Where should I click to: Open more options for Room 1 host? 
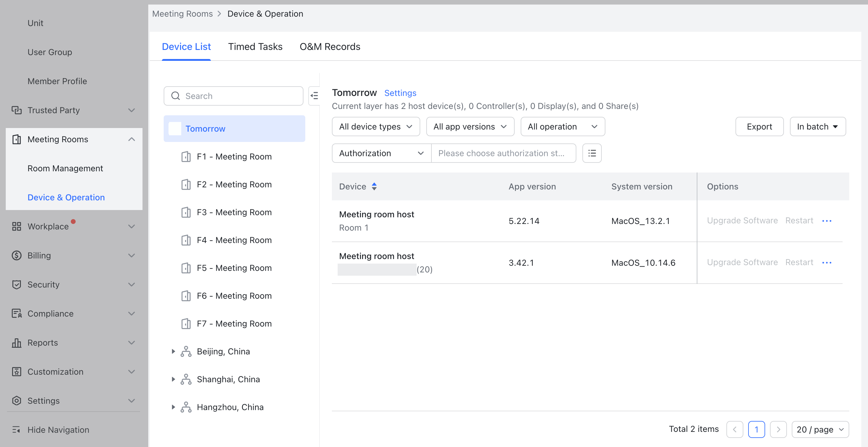[827, 221]
